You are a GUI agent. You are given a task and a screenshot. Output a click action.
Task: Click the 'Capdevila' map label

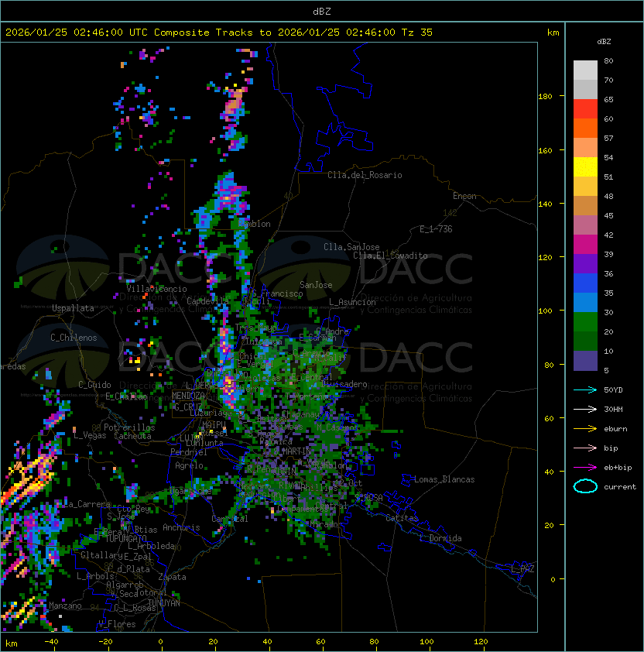tap(207, 301)
